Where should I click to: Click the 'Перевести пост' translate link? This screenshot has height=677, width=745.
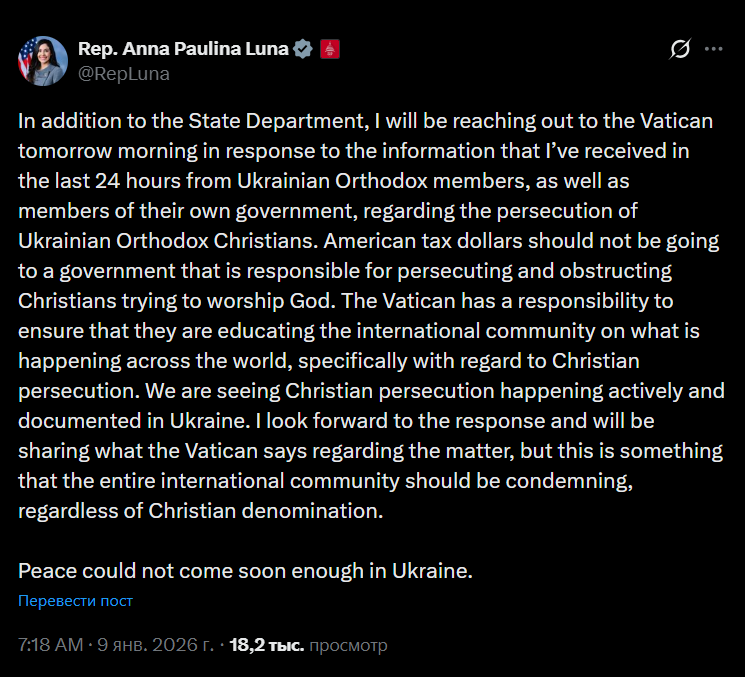click(x=76, y=601)
